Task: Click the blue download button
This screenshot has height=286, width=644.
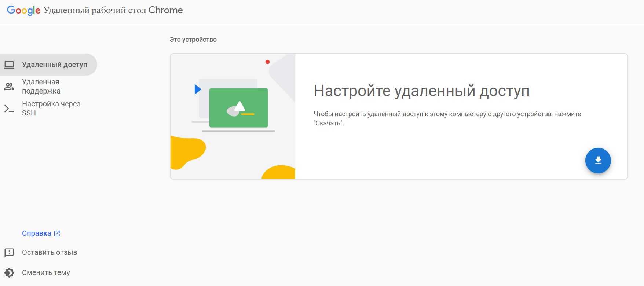Action: 598,161
